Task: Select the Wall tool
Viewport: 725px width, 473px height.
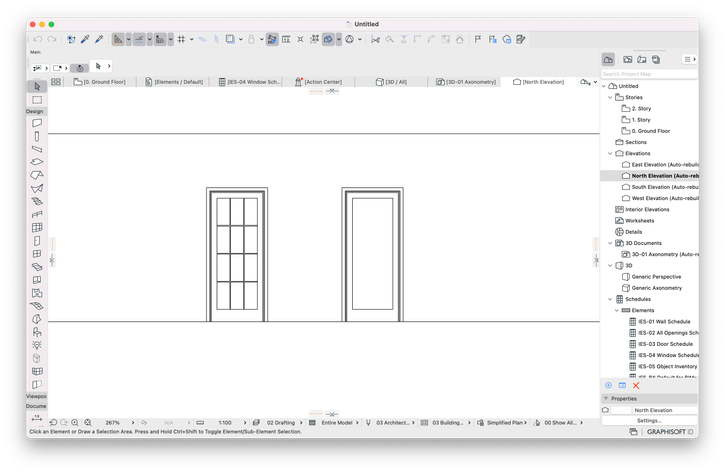Action: click(x=37, y=123)
